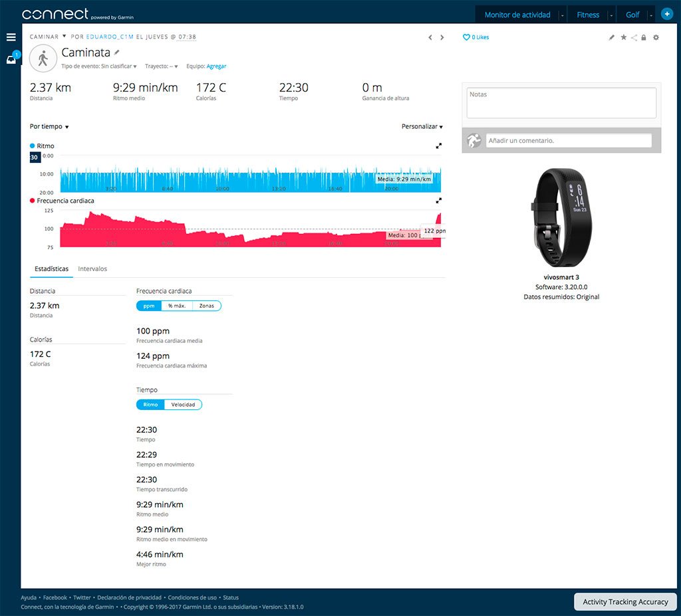Click the walking activity type icon
This screenshot has height=616, width=681.
click(x=43, y=58)
